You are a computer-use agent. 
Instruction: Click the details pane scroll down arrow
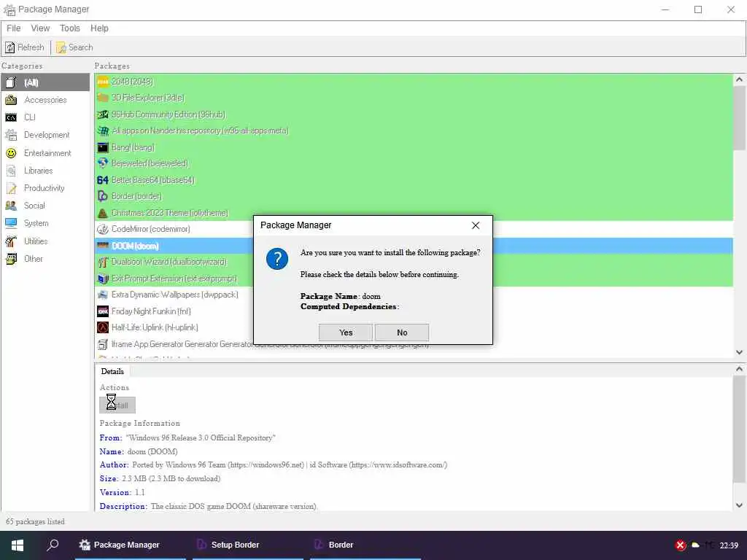[x=740, y=505]
